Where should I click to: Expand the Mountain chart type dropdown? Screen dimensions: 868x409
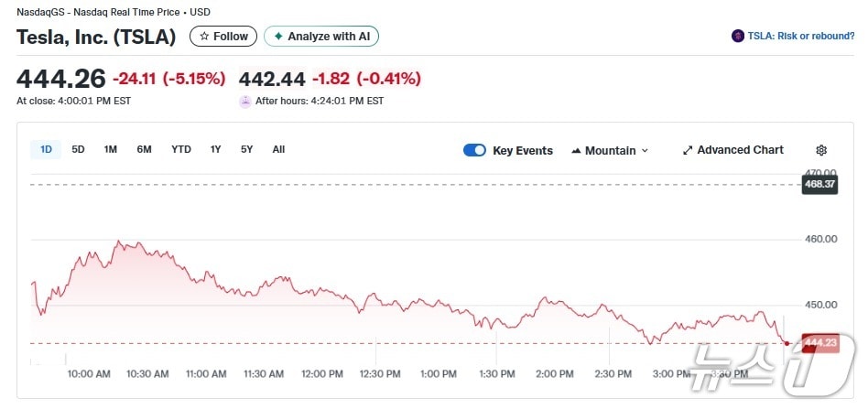(x=610, y=150)
